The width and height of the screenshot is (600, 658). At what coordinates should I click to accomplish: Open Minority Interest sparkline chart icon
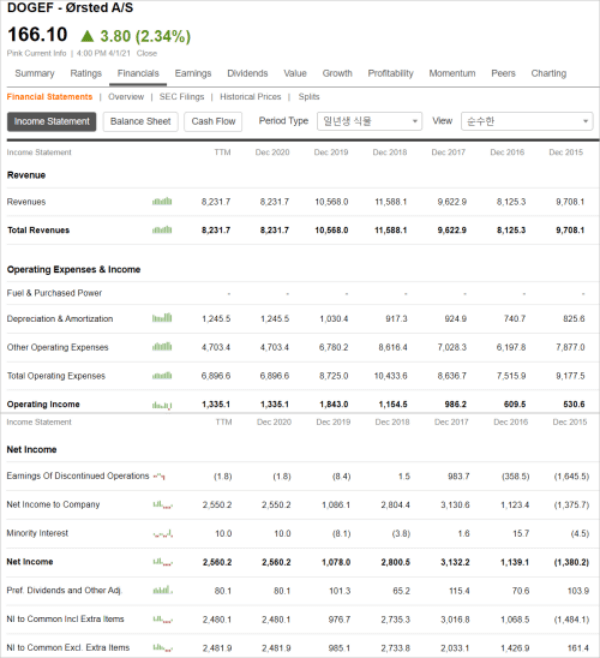(x=163, y=534)
